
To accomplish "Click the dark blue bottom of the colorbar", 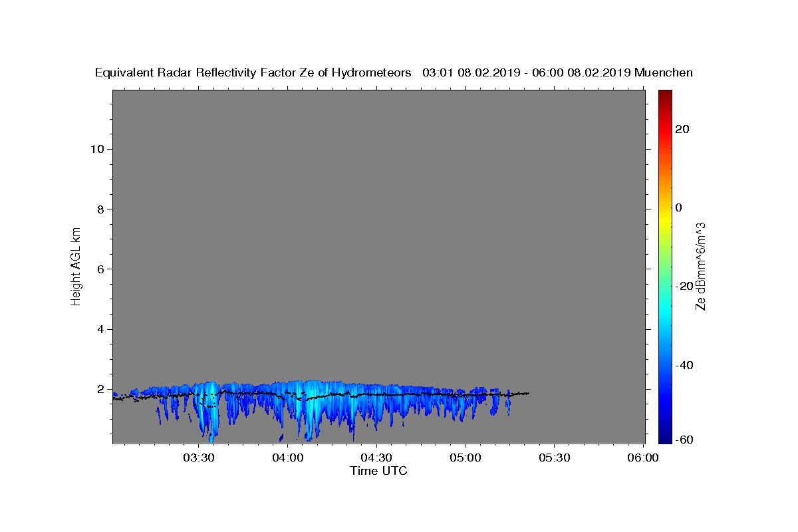I will (666, 438).
